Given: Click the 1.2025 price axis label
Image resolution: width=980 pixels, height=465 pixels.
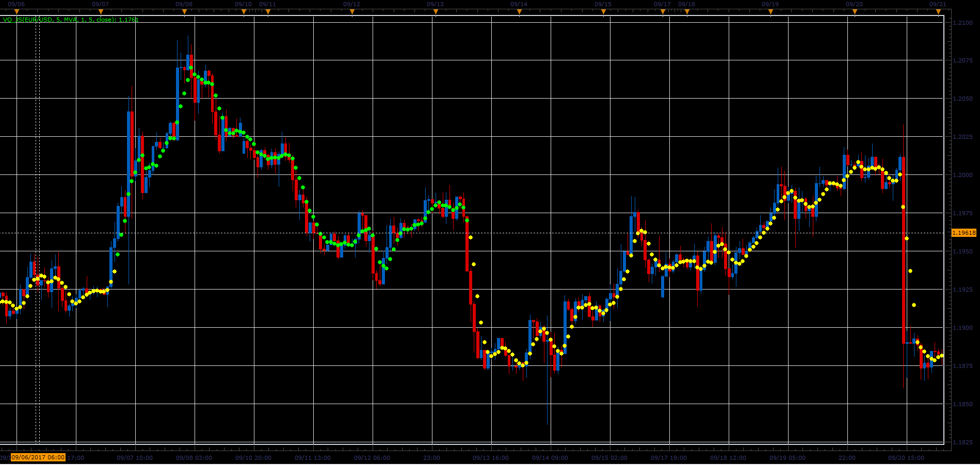Looking at the screenshot, I should [963, 137].
